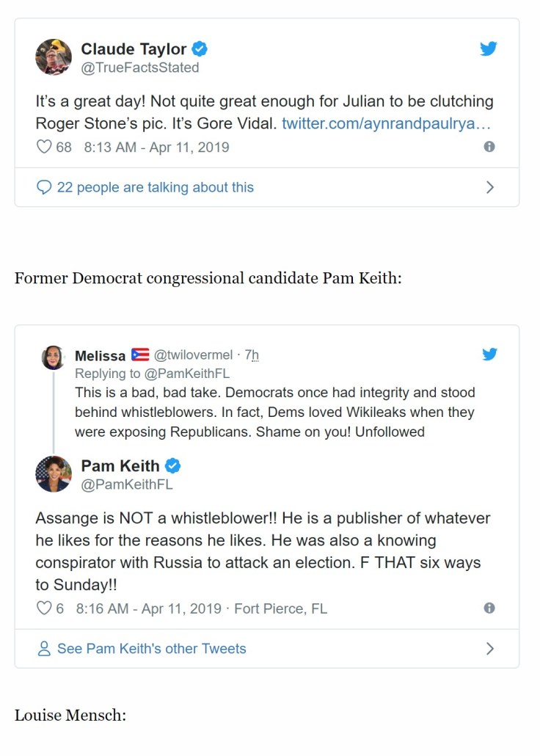Open the twitter.com/aynrandpaulrya link
540x756 pixels.
pyautogui.click(x=386, y=123)
